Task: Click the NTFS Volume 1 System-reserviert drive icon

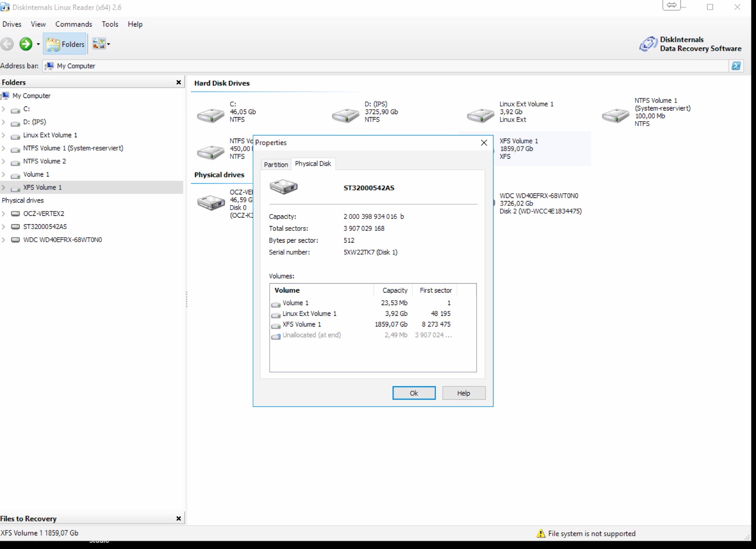Action: [616, 116]
